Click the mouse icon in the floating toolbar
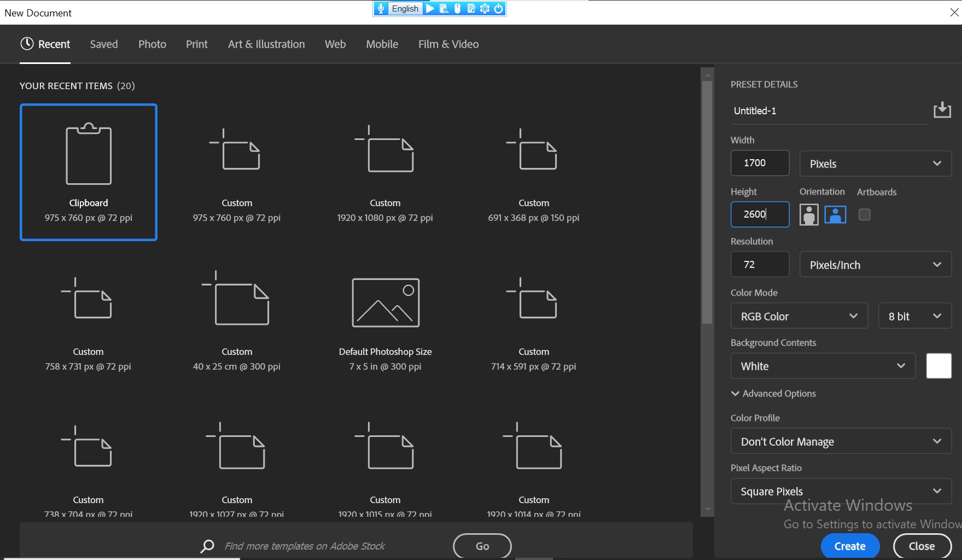 click(x=458, y=9)
